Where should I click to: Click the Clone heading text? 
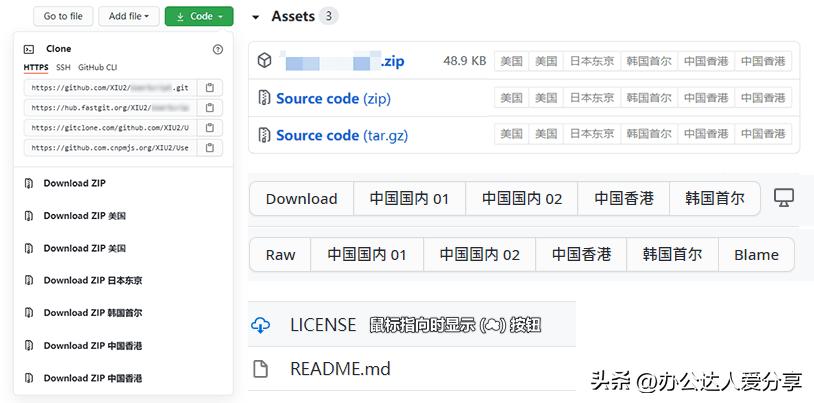(x=59, y=49)
